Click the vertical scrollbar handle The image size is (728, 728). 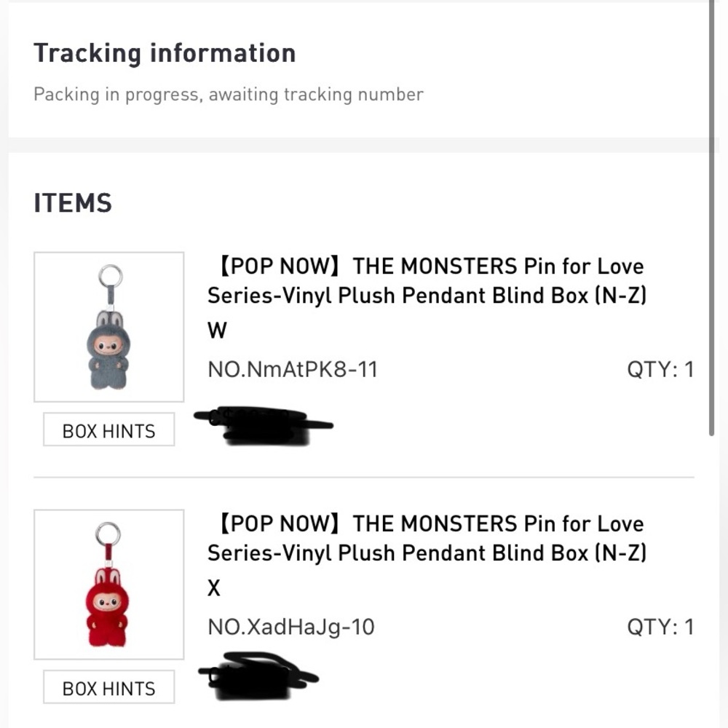711,218
